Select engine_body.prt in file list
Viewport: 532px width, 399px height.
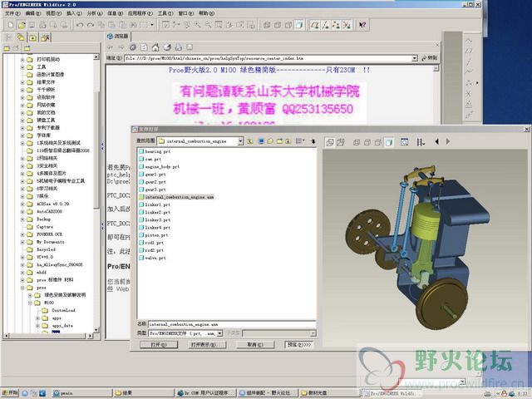click(x=159, y=166)
